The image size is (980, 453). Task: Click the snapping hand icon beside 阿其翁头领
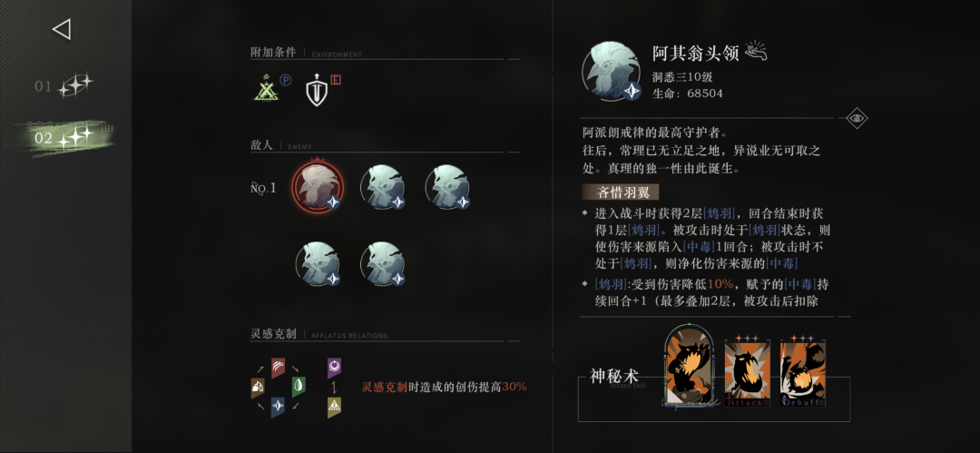click(x=756, y=53)
